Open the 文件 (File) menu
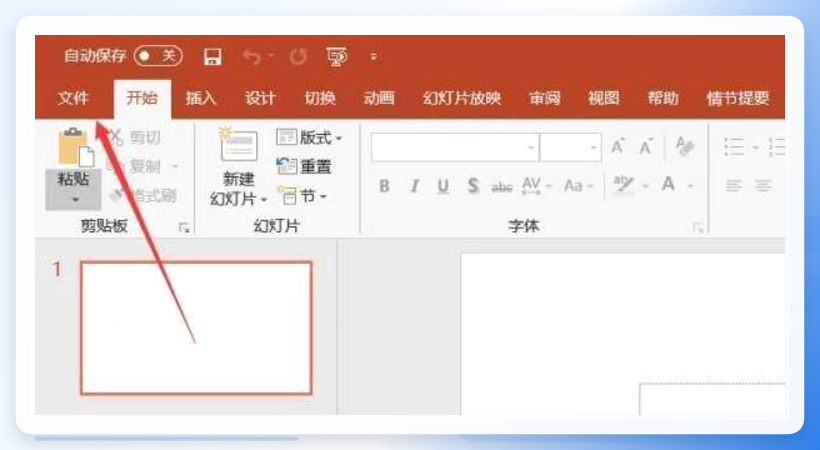Viewport: 820px width, 450px height. point(73,98)
